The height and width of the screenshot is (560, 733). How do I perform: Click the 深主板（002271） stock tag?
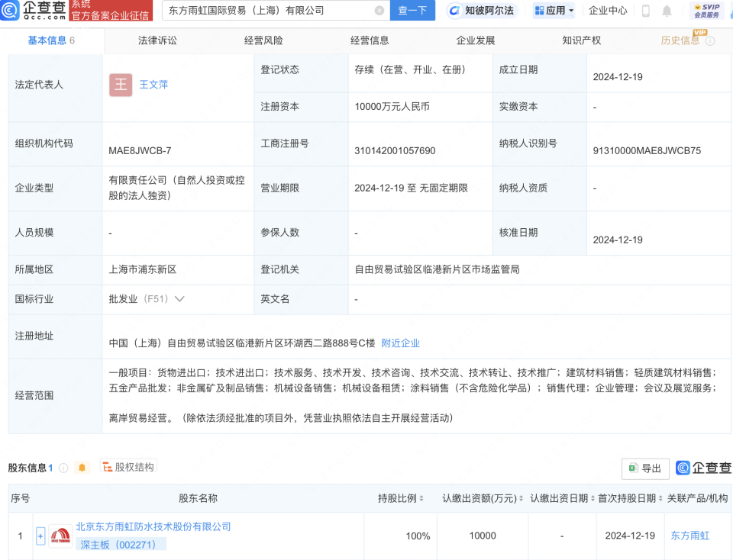121,544
